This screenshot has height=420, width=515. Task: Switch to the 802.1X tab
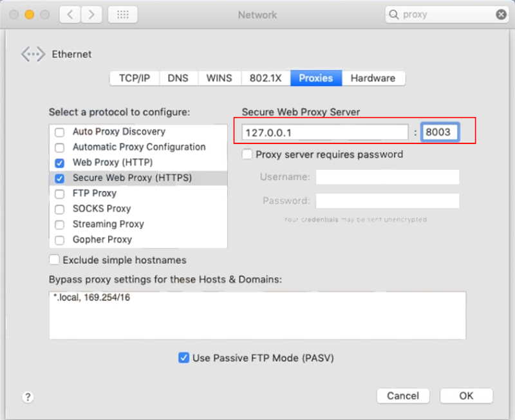(266, 78)
